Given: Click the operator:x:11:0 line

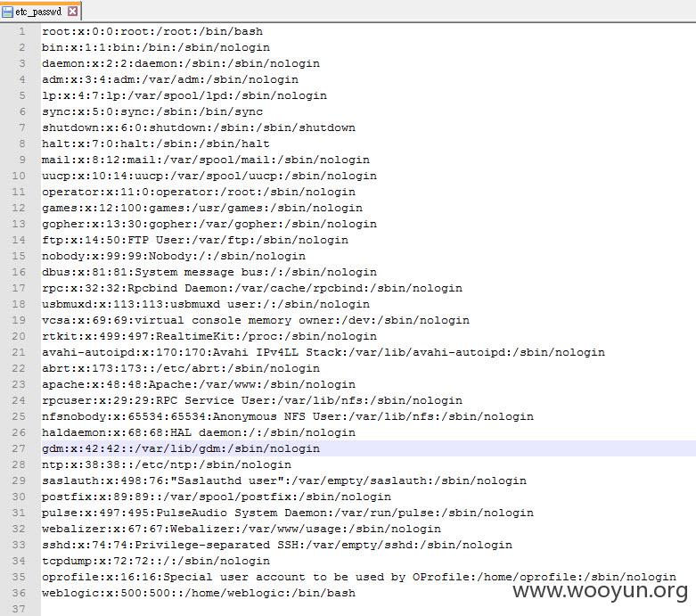Looking at the screenshot, I should coord(199,192).
